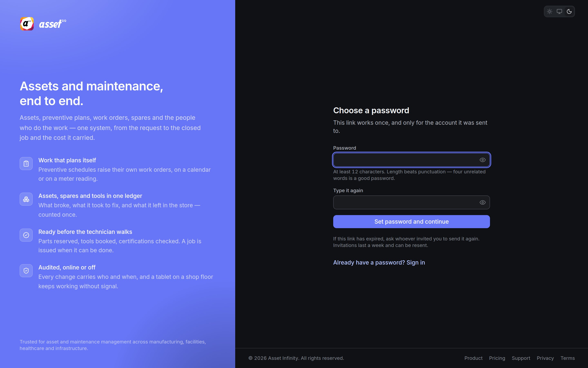The height and width of the screenshot is (368, 588).
Task: Open the Privacy footer link
Action: (545, 358)
